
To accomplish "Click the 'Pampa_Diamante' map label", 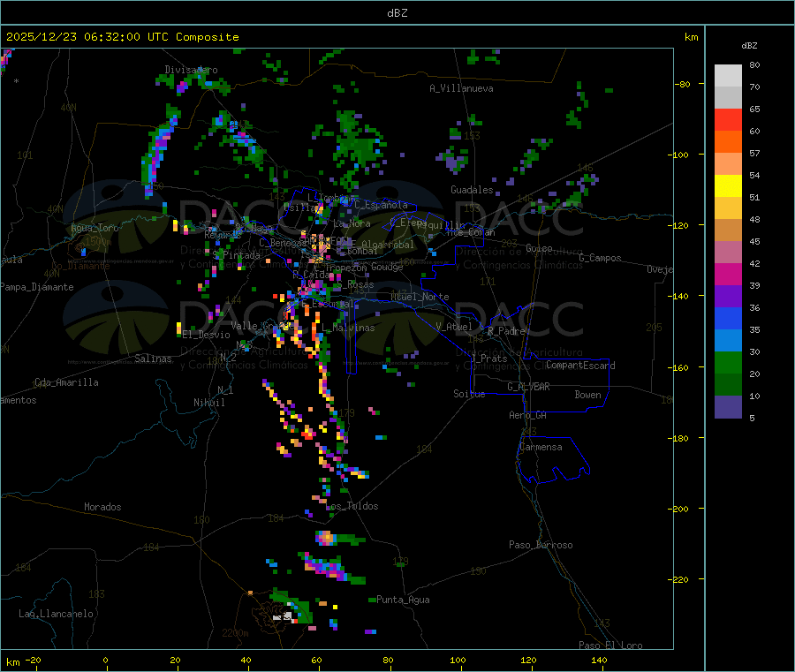I will pyautogui.click(x=37, y=287).
